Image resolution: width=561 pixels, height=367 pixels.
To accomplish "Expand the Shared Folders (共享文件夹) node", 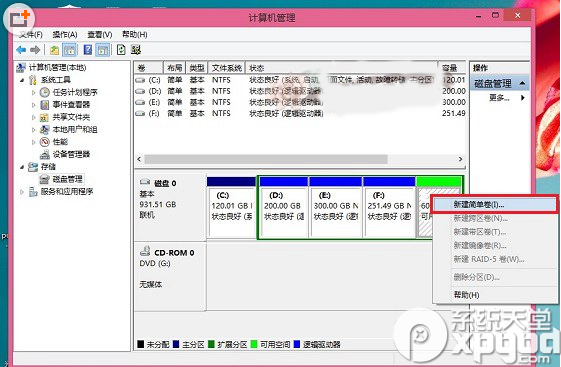I will point(33,117).
